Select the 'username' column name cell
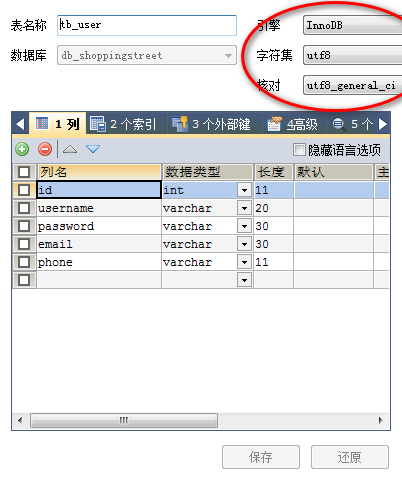Screen dimensions: 402x481 point(99,208)
